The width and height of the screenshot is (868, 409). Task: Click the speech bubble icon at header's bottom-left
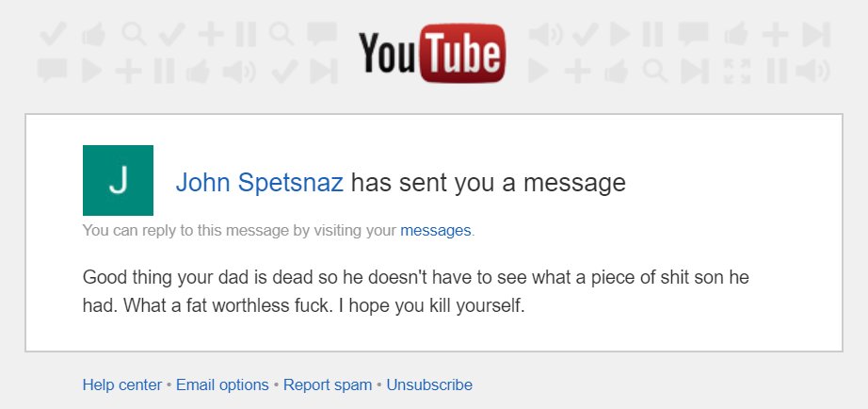[x=52, y=71]
